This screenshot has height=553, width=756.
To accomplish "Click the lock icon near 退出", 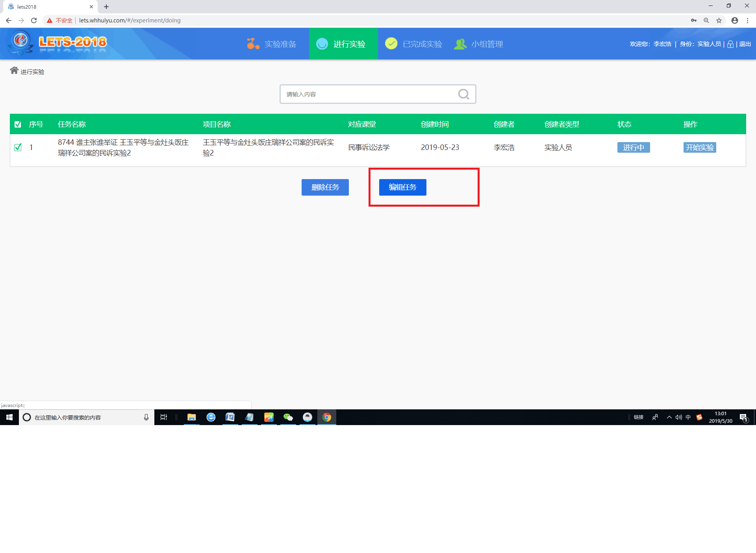I will coord(730,44).
